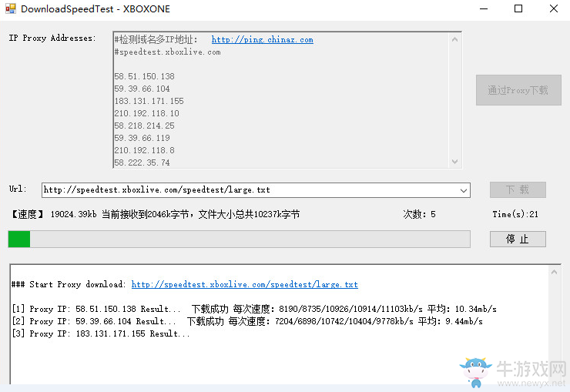The height and width of the screenshot is (392, 570).
Task: Click the 19024.39kb speed readout
Action: coord(73,214)
